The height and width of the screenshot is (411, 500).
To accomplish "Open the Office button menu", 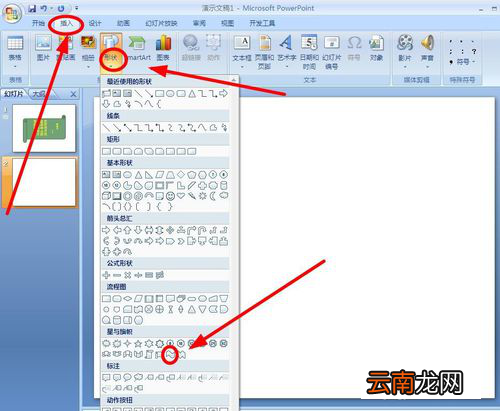I will (x=12, y=13).
